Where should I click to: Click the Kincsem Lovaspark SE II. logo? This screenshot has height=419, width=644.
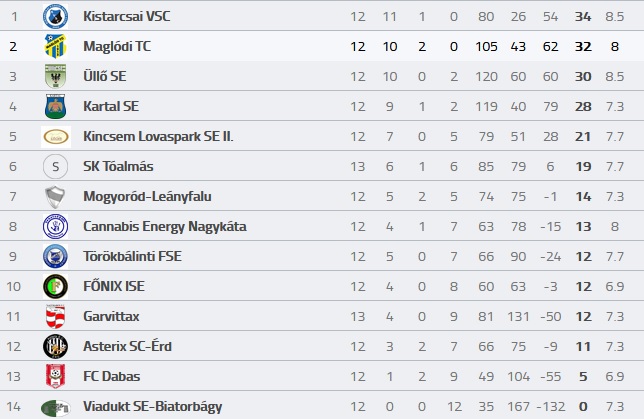pos(56,137)
